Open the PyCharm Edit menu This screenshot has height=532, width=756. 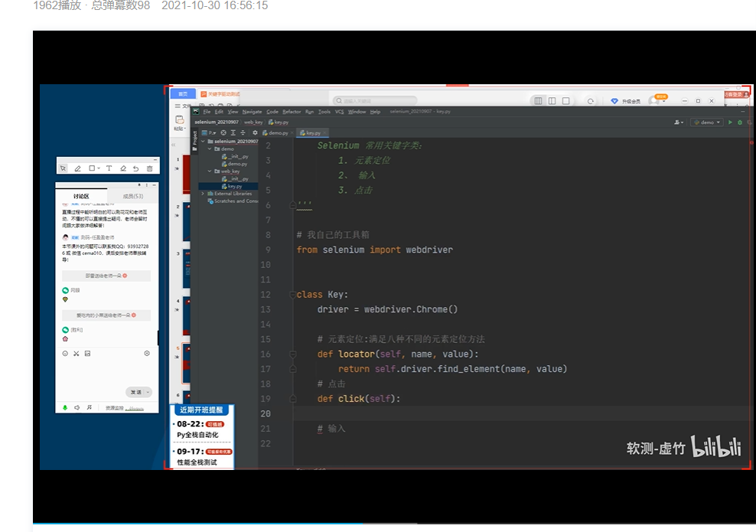click(x=219, y=112)
